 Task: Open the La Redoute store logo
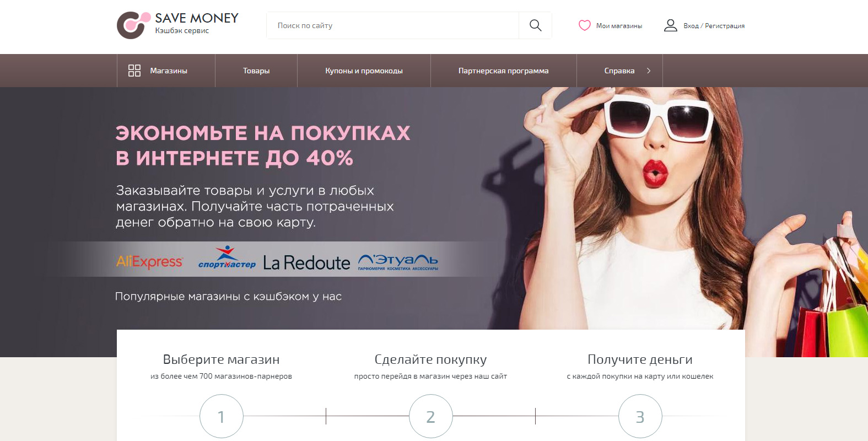[306, 262]
